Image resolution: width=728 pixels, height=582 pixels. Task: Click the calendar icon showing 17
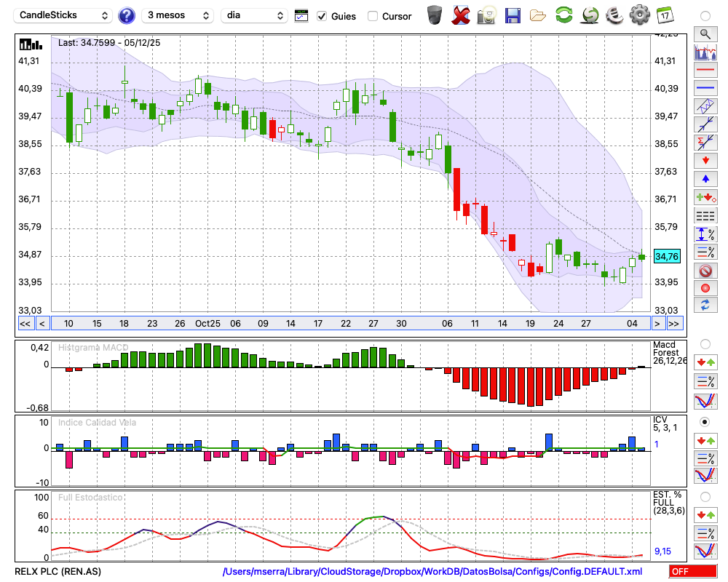click(665, 15)
